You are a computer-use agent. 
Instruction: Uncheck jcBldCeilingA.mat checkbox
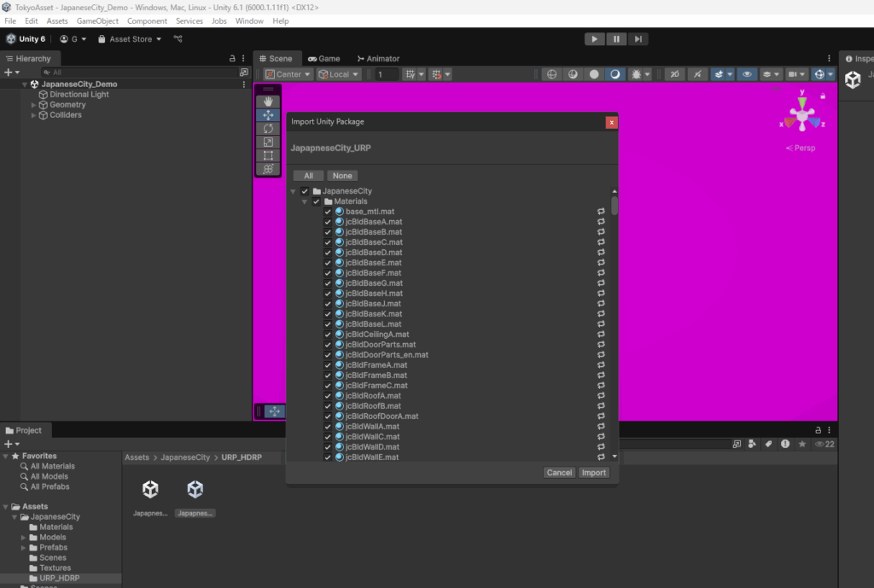(x=328, y=335)
